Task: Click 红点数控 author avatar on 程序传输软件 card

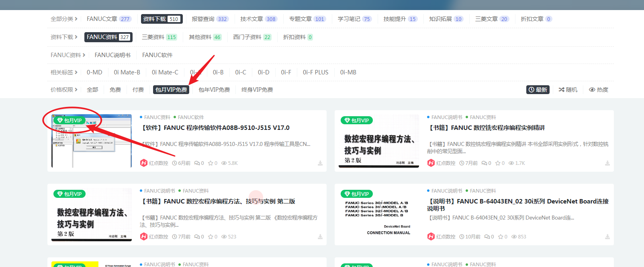Action: pyautogui.click(x=144, y=163)
